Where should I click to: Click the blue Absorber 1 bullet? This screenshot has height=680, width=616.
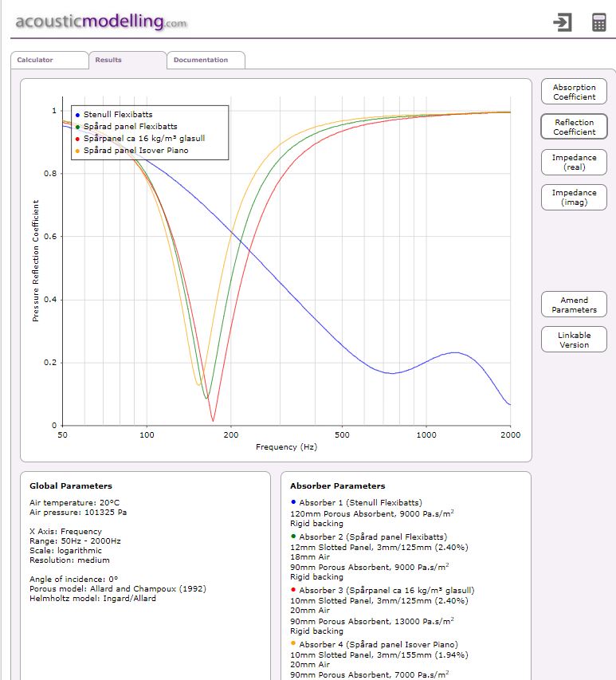(293, 502)
